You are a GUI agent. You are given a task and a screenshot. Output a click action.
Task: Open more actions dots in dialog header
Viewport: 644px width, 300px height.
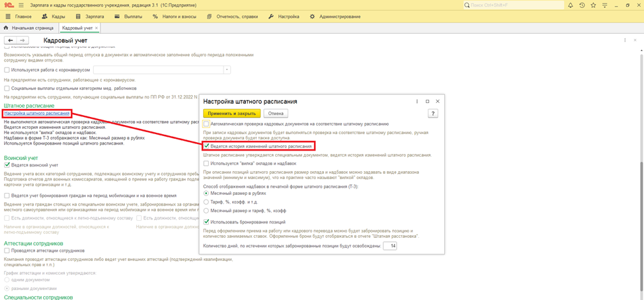417,101
